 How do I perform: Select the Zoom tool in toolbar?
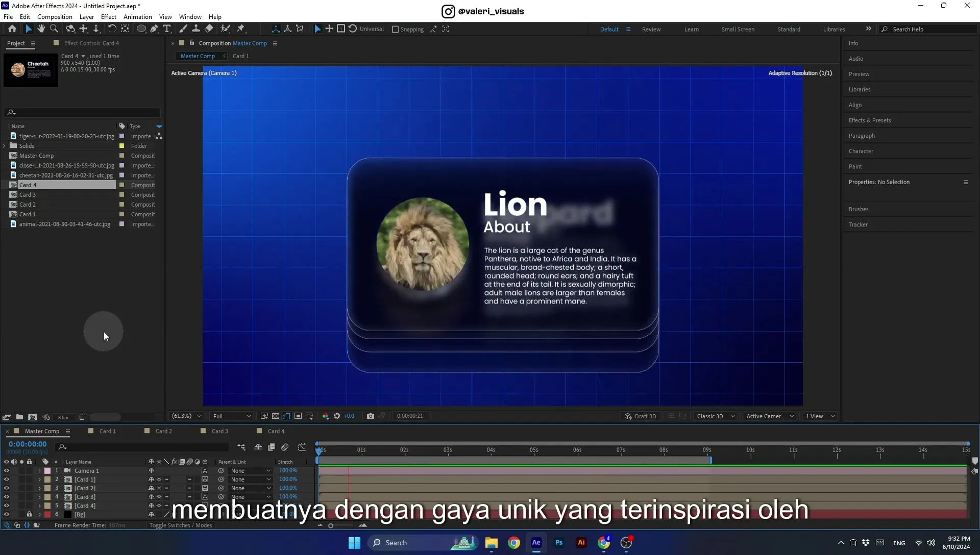click(54, 29)
